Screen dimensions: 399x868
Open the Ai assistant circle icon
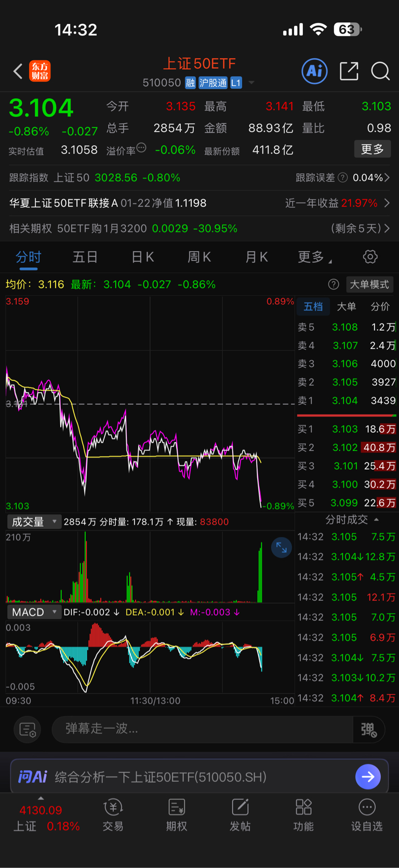pyautogui.click(x=315, y=71)
